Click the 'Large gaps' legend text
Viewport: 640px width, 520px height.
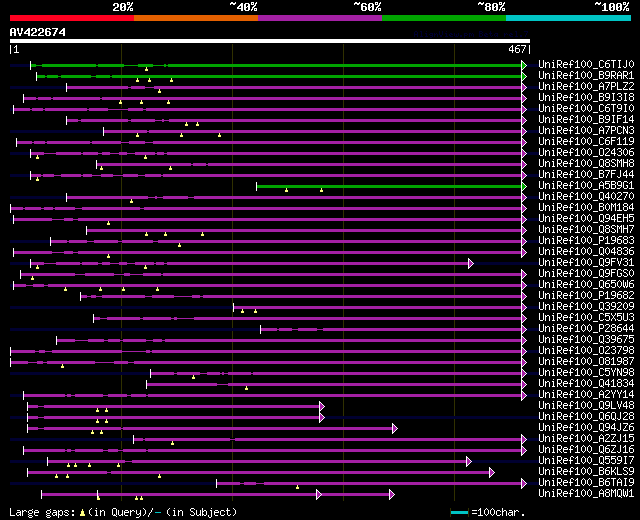click(42, 512)
